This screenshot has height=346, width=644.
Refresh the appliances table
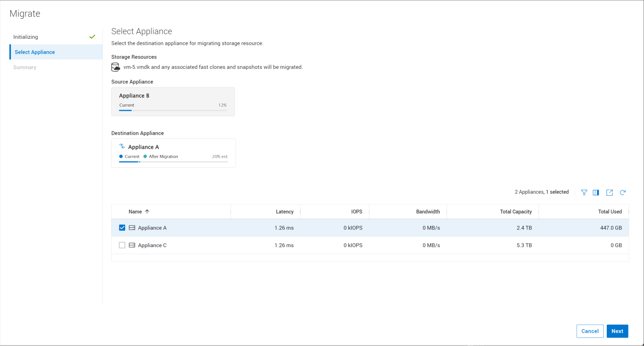pyautogui.click(x=623, y=193)
